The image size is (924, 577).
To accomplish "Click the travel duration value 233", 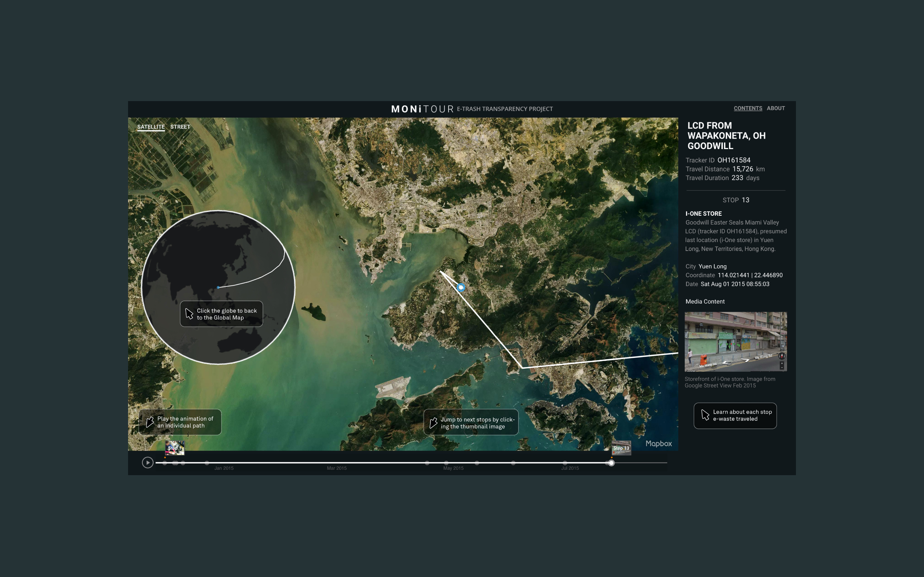I will coord(737,178).
